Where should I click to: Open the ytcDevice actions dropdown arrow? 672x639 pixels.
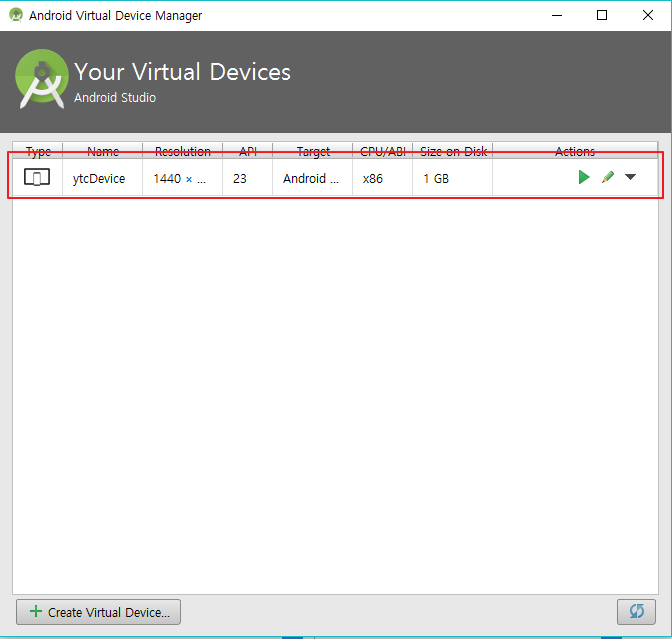630,177
